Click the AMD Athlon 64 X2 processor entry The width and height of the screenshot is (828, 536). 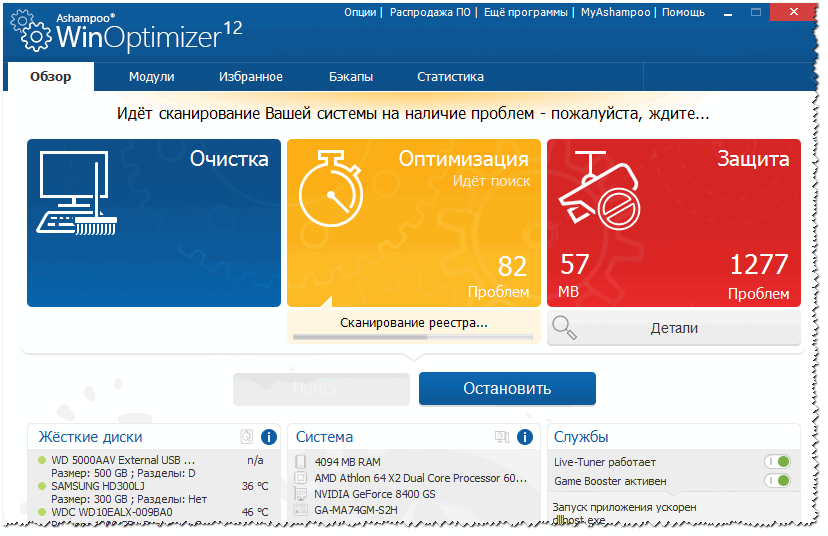(x=421, y=478)
